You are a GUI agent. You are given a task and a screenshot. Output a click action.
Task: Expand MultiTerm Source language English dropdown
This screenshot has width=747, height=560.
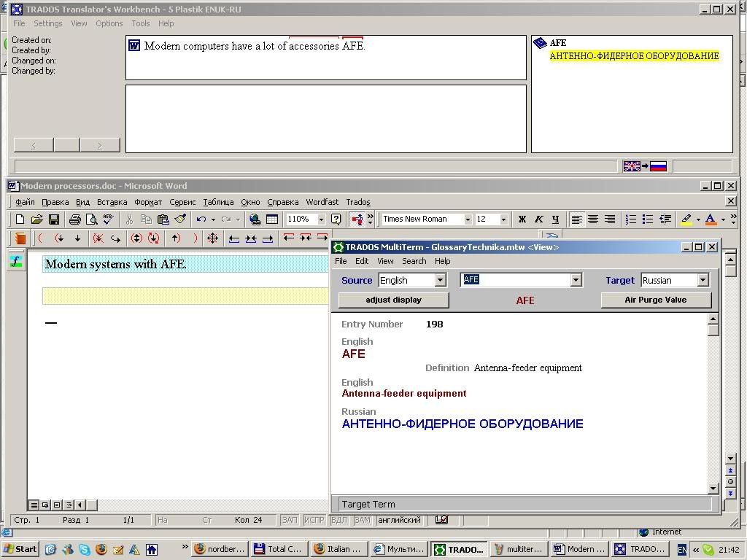click(441, 280)
